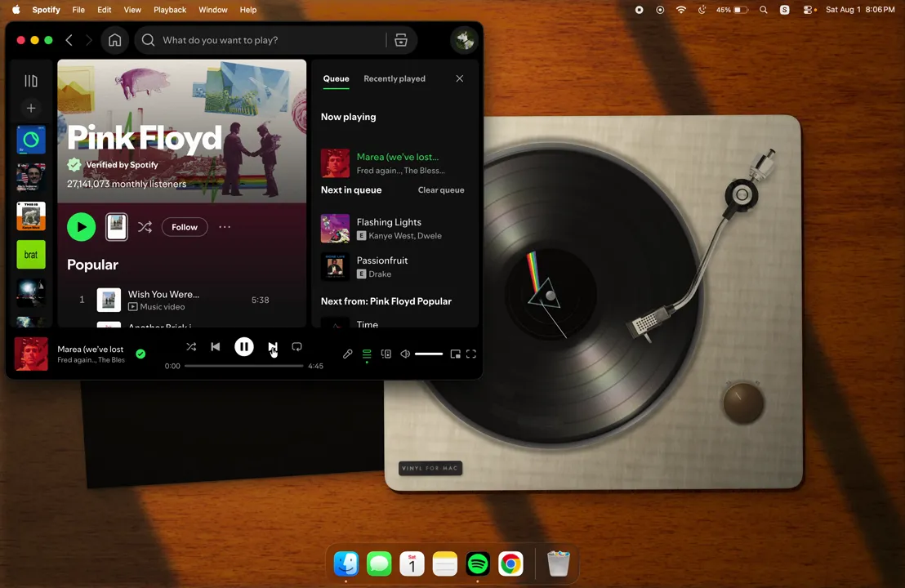
Task: Turn the brown knob on Vinyl turntable
Action: [743, 403]
